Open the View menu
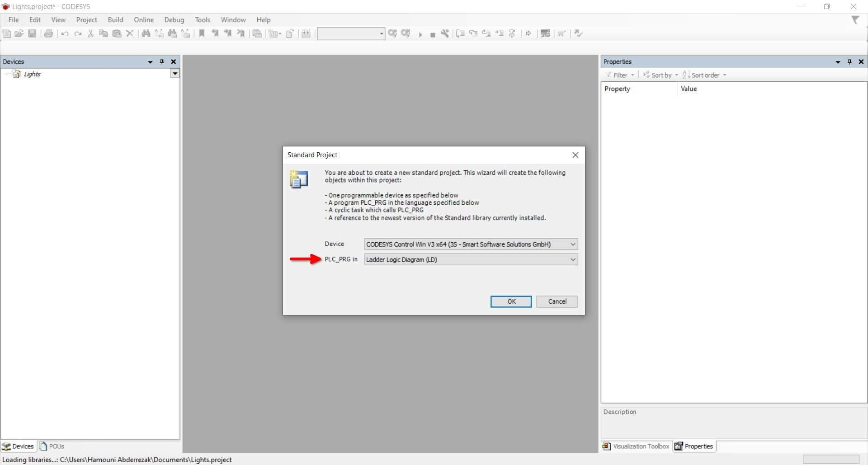 [58, 20]
